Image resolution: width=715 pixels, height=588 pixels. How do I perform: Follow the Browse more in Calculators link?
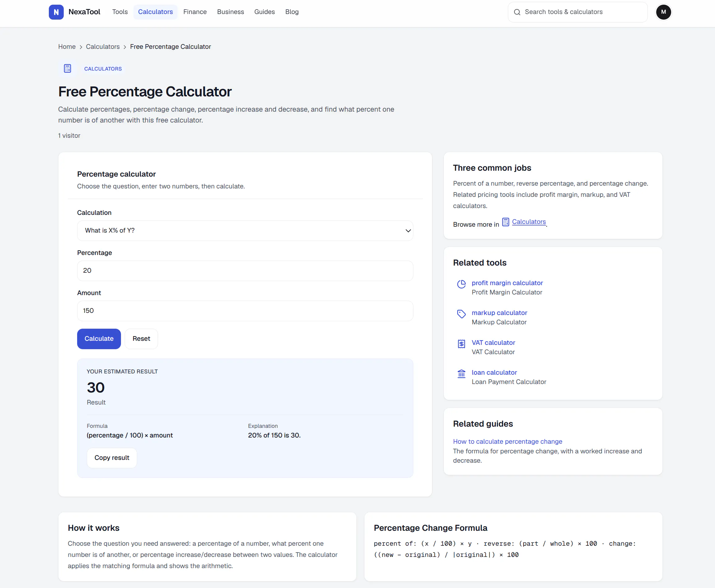tap(529, 222)
